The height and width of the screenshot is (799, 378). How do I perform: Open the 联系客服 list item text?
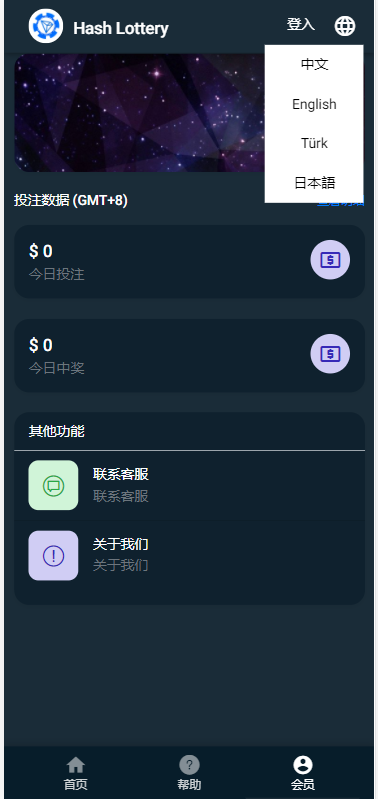click(x=121, y=474)
